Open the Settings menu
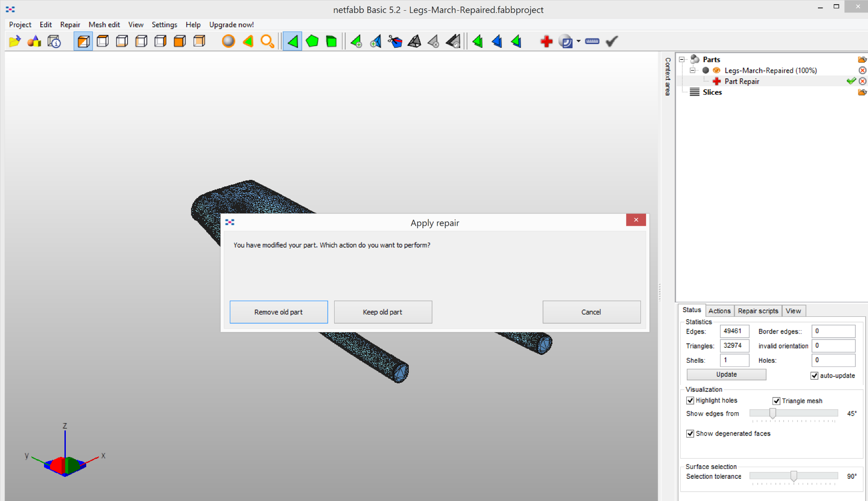 165,25
